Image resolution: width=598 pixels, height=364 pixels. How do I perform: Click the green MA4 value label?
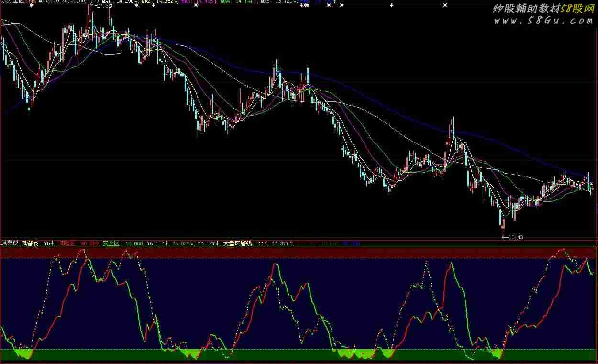239,1
